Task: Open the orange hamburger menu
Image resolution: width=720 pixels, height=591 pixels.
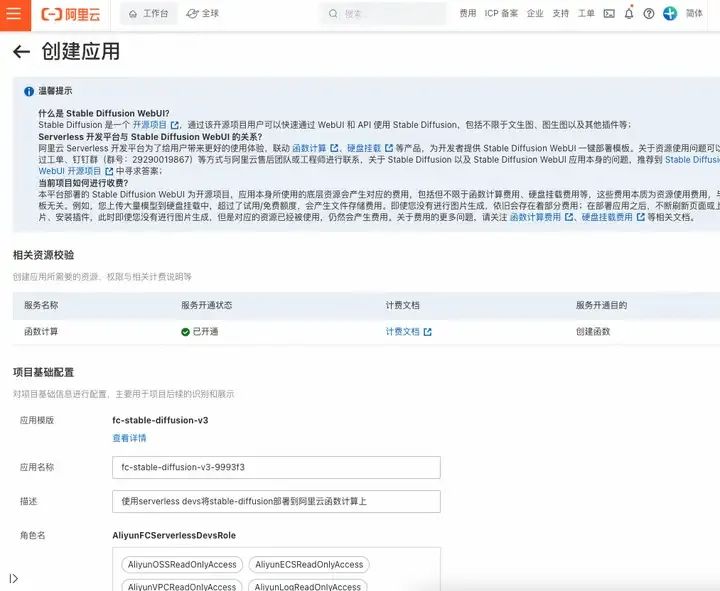Action: pos(15,14)
